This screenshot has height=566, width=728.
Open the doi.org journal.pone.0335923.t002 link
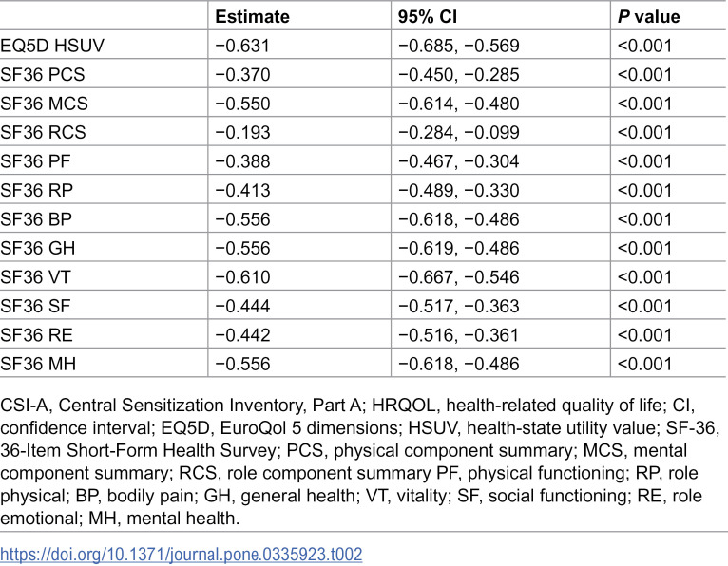(182, 555)
